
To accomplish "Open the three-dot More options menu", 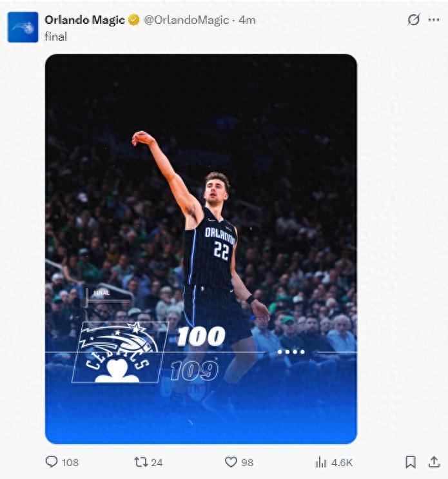I will pyautogui.click(x=434, y=20).
